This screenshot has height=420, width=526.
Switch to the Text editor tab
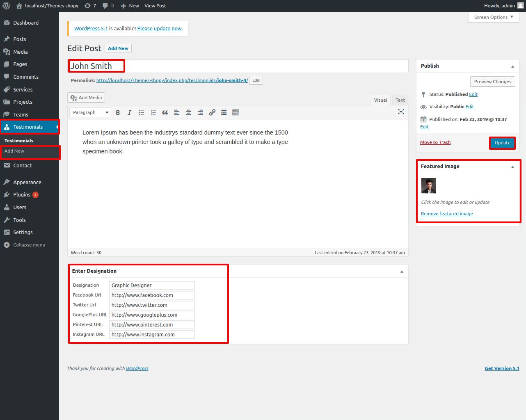[x=400, y=100]
